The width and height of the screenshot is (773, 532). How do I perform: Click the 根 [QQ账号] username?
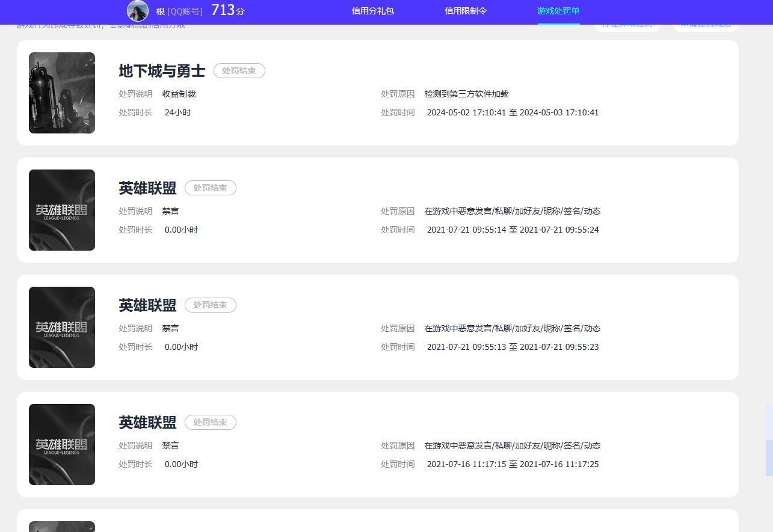click(179, 11)
